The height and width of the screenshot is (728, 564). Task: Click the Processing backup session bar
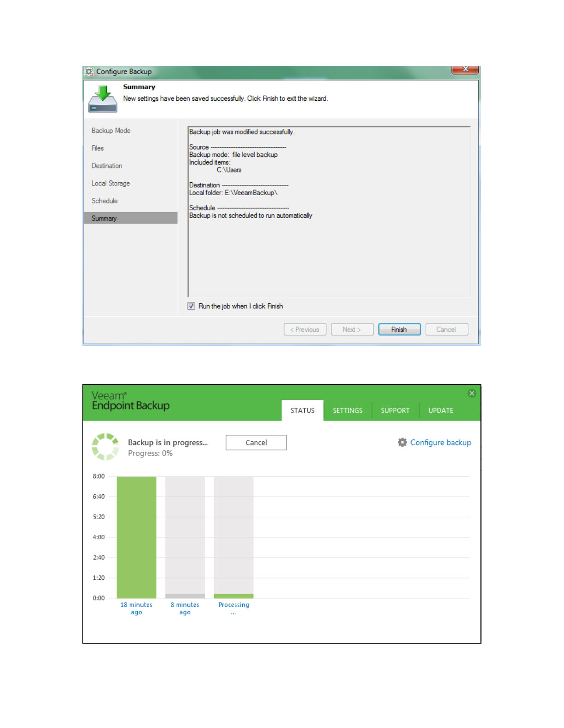click(233, 537)
